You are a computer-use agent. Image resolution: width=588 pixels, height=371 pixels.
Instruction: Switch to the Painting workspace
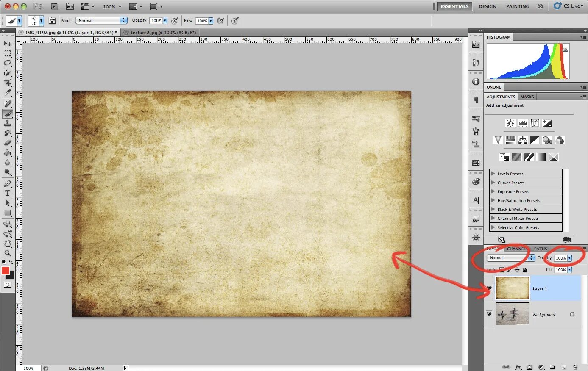518,6
